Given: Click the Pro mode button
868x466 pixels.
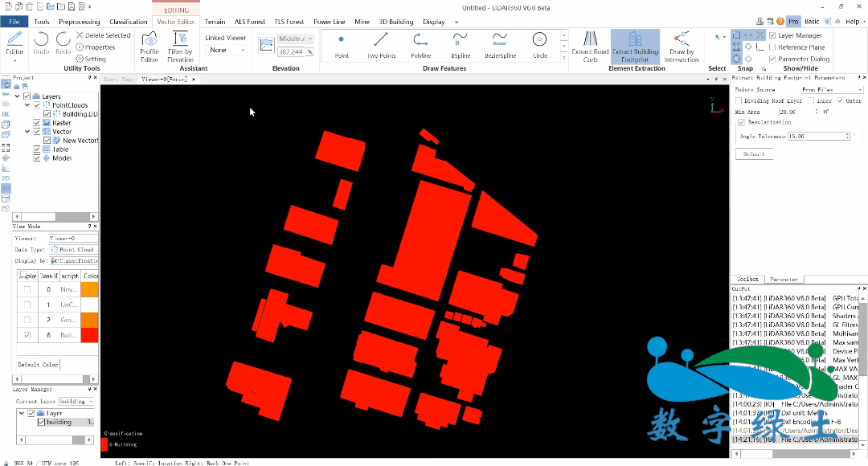Looking at the screenshot, I should click(x=793, y=22).
